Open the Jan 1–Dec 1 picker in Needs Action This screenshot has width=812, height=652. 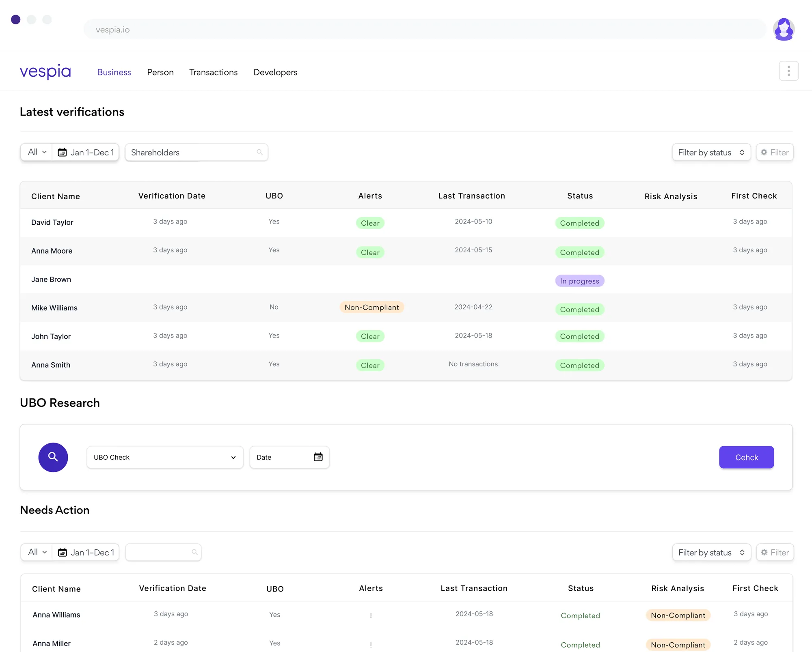(x=86, y=552)
